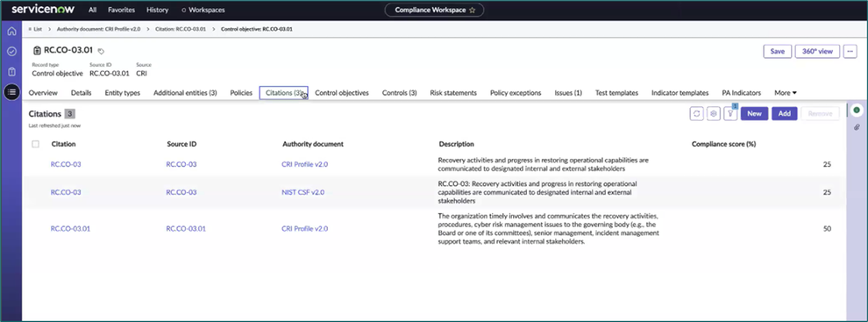
Task: Open the Test templates tab
Action: point(616,93)
